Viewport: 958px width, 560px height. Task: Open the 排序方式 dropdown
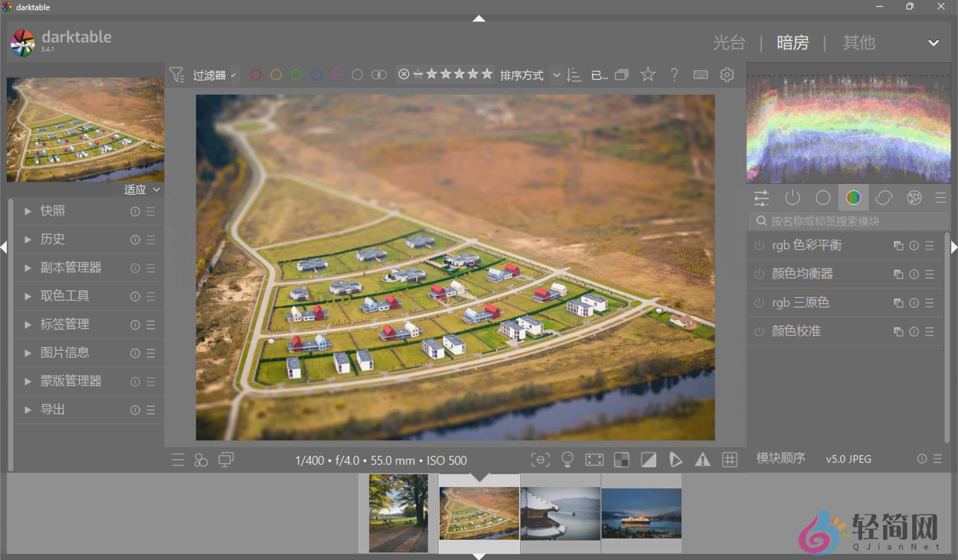pyautogui.click(x=522, y=75)
